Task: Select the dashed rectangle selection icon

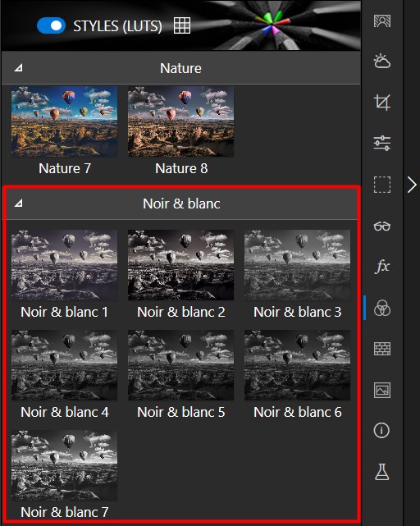Action: point(382,185)
